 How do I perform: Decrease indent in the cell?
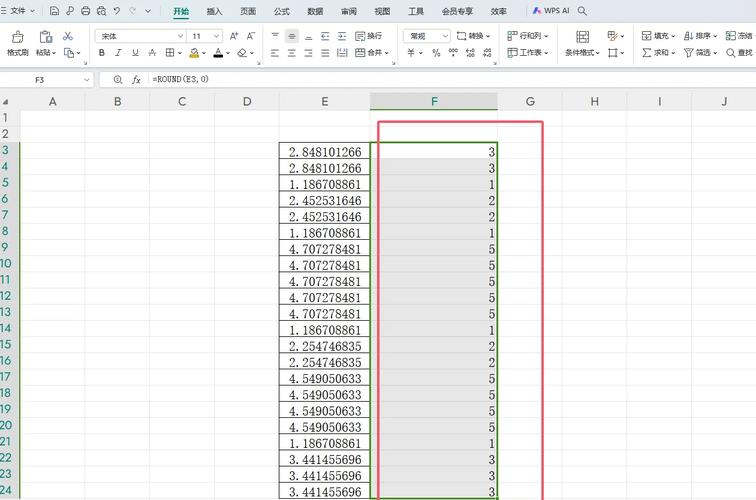[x=325, y=36]
